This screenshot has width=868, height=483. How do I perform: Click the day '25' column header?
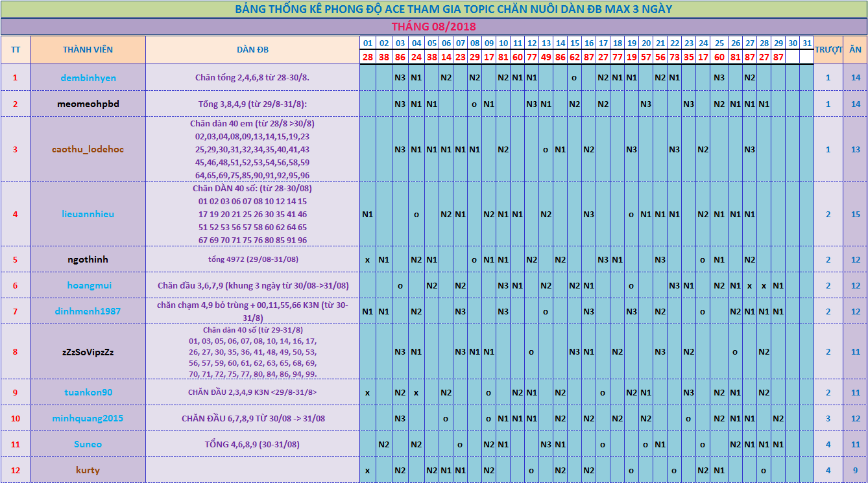[x=719, y=43]
